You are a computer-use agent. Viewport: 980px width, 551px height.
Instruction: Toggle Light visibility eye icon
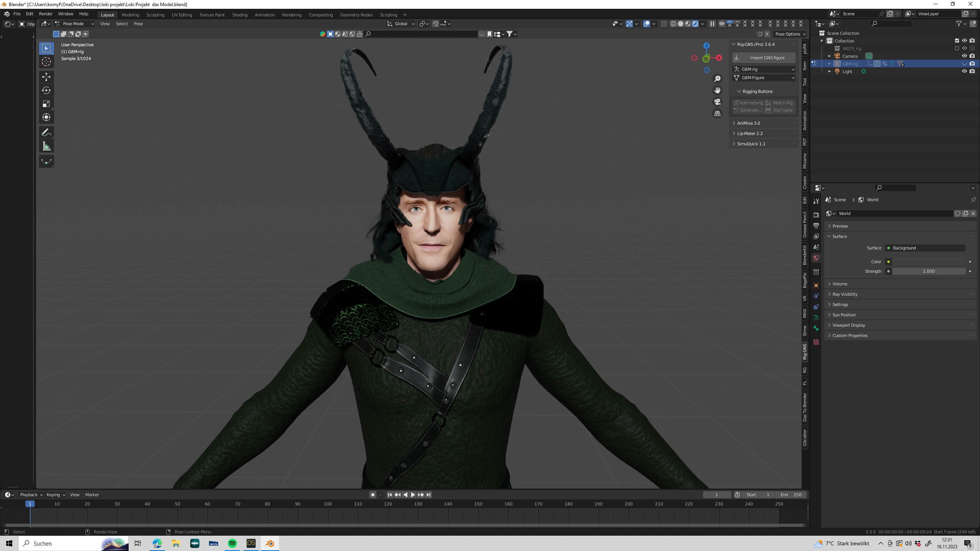tap(964, 71)
